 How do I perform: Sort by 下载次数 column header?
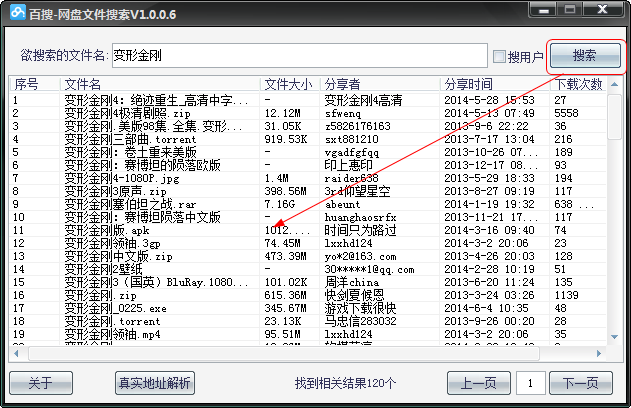(580, 84)
